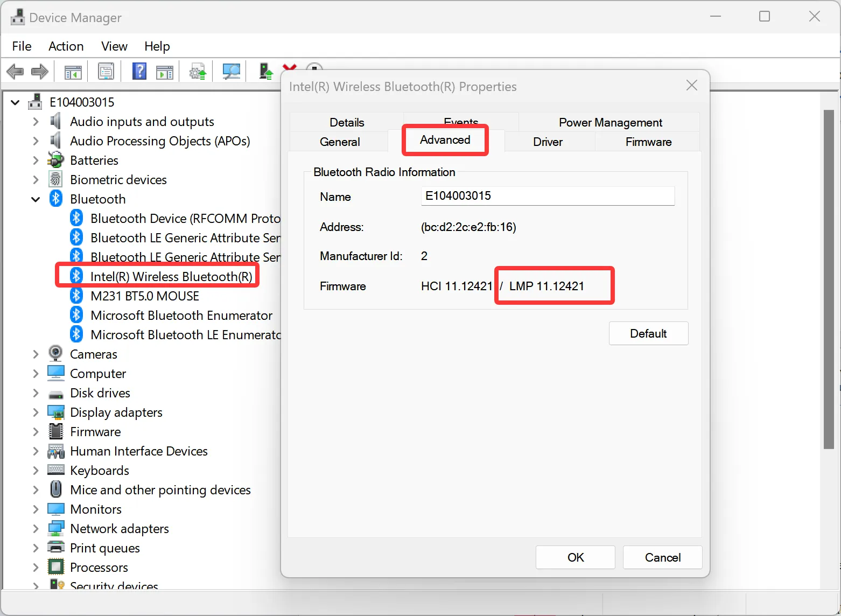Expand the Keyboards category chevron

36,471
